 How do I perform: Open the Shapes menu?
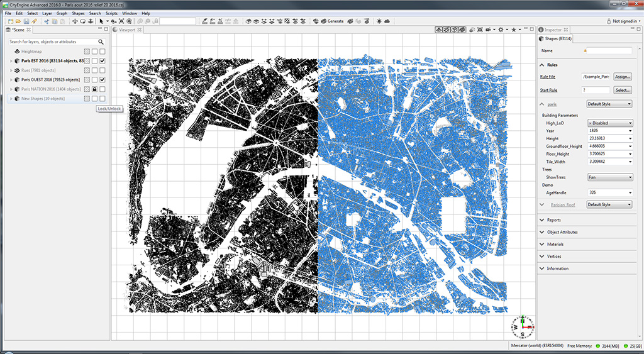coord(78,13)
